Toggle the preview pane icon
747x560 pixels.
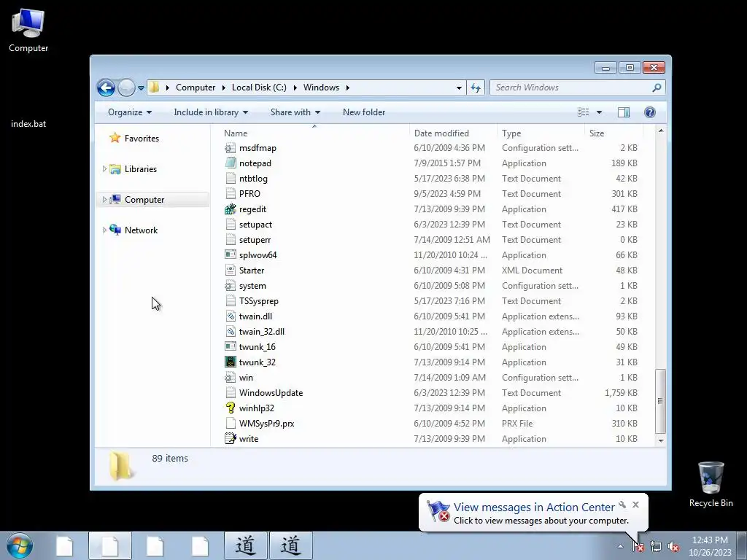(624, 112)
